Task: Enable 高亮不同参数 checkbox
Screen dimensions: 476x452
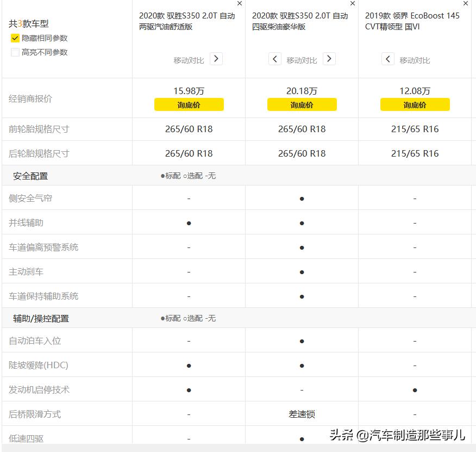Action: coord(15,52)
